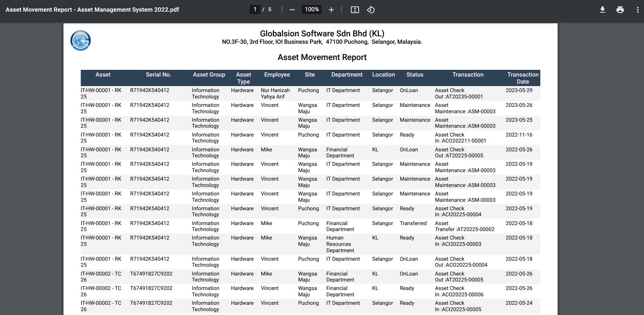Click the Department column header

tap(347, 75)
